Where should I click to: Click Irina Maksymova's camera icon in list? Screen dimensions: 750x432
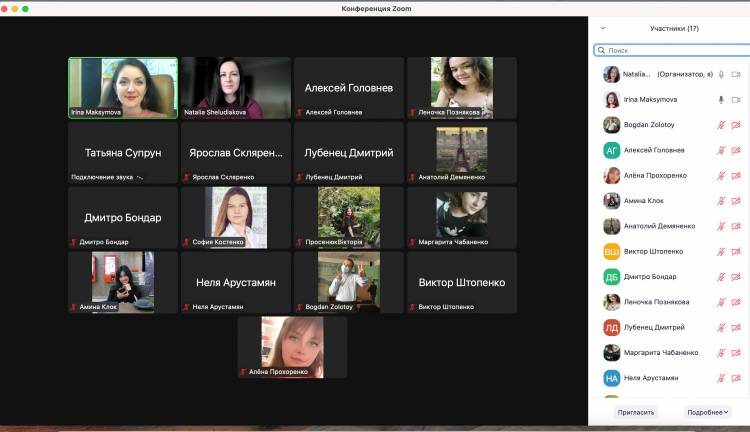pyautogui.click(x=736, y=100)
